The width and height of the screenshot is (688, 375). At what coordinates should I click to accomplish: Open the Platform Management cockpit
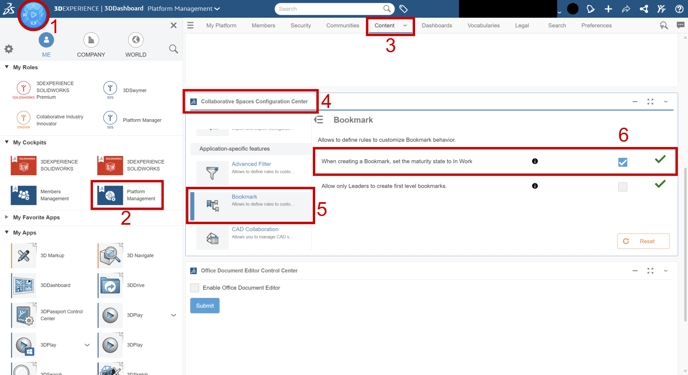[x=127, y=195]
